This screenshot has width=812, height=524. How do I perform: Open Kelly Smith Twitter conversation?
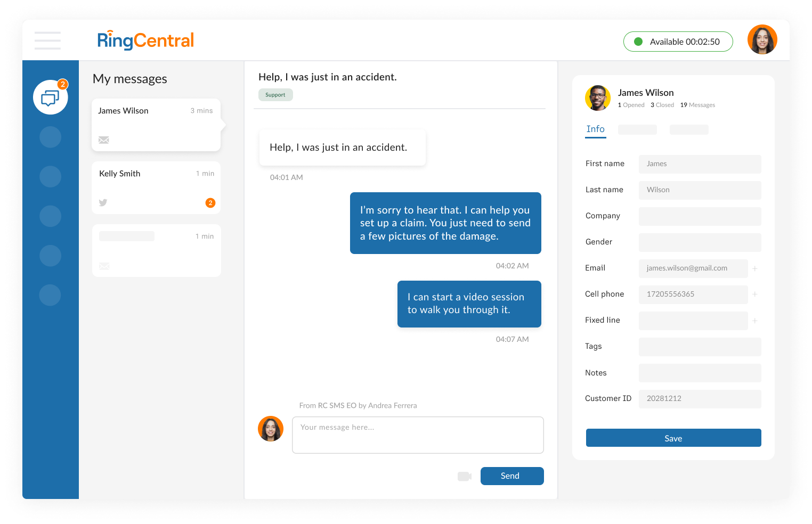point(156,187)
